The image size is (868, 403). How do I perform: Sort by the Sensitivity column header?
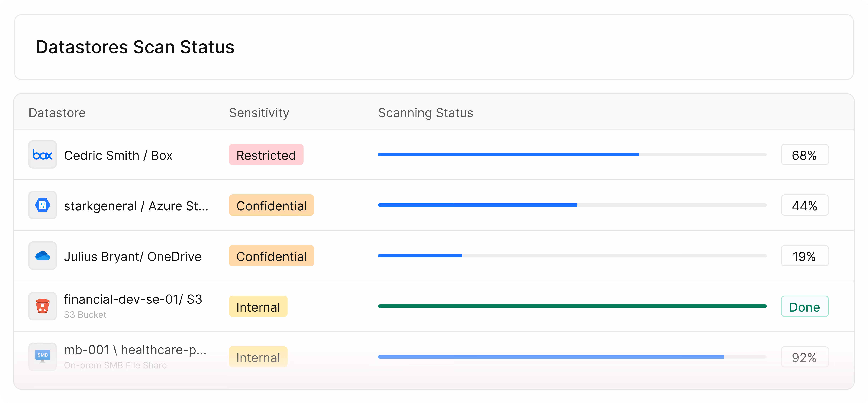tap(259, 113)
